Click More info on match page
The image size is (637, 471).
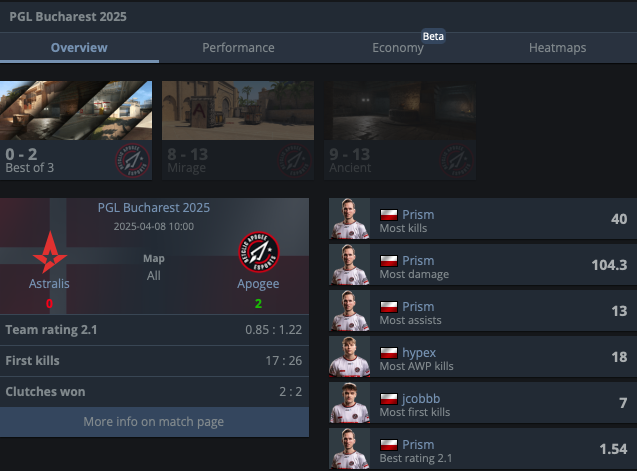tap(154, 422)
